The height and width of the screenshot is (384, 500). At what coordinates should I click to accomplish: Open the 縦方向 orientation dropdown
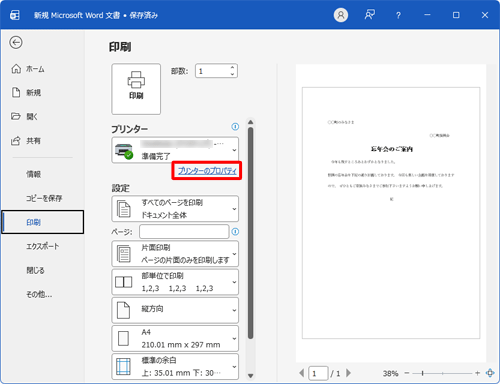pyautogui.click(x=175, y=310)
